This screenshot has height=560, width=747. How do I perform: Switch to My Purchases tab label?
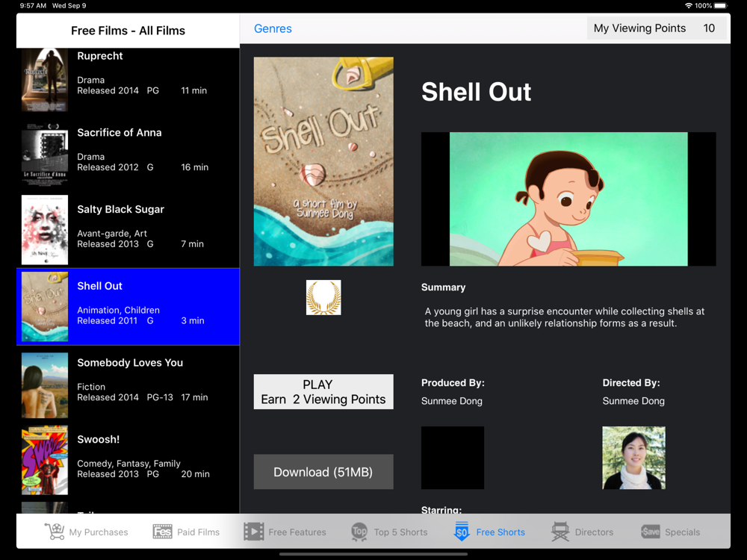pos(99,532)
